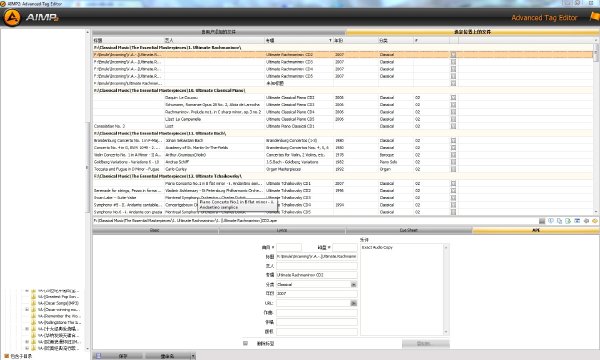The height and width of the screenshot is (360, 600).
Task: Expand the second-to-last VA- folder node in the tree
Action: tap(27, 342)
